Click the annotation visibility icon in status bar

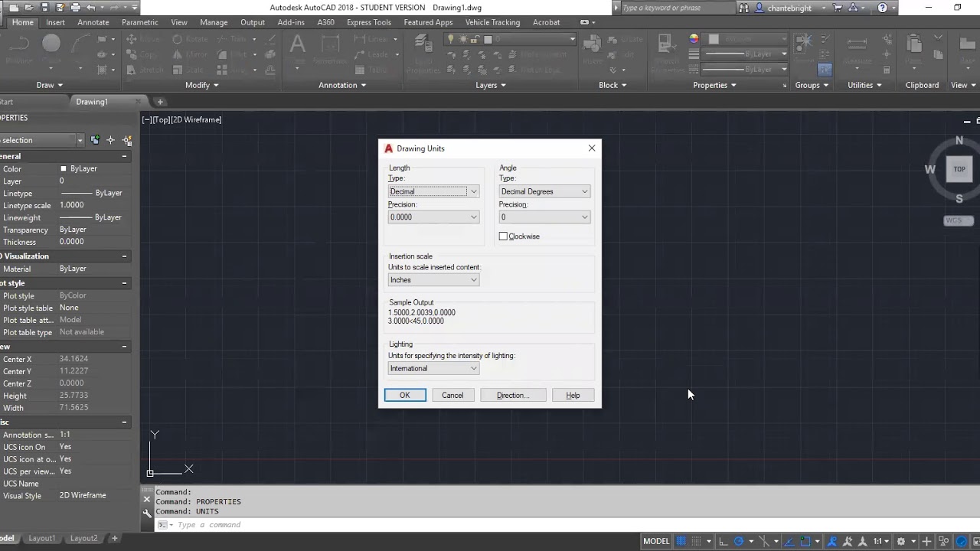[832, 541]
